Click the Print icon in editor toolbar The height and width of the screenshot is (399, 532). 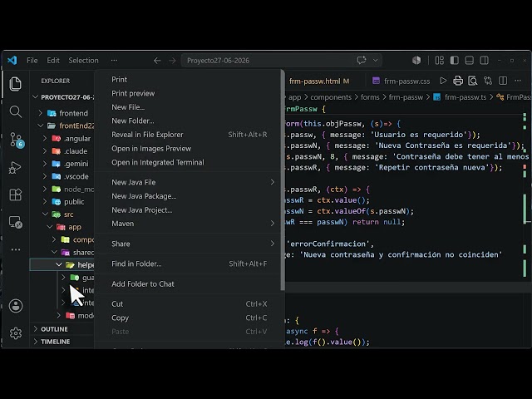click(458, 81)
